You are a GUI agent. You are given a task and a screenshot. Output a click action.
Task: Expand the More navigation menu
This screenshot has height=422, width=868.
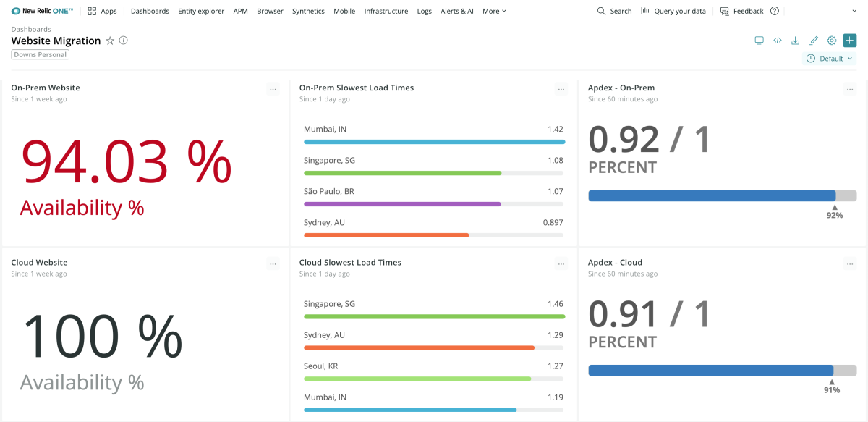pyautogui.click(x=494, y=11)
